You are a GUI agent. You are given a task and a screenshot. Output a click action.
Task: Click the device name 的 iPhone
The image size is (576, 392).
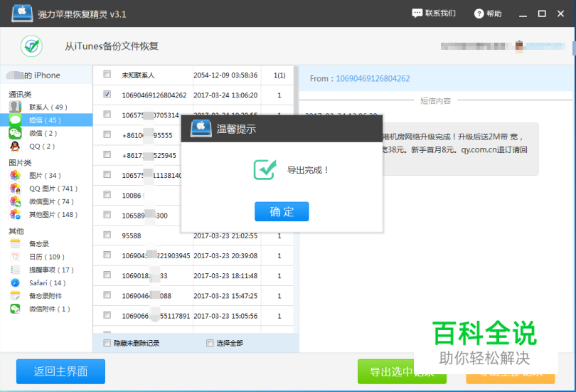click(42, 75)
